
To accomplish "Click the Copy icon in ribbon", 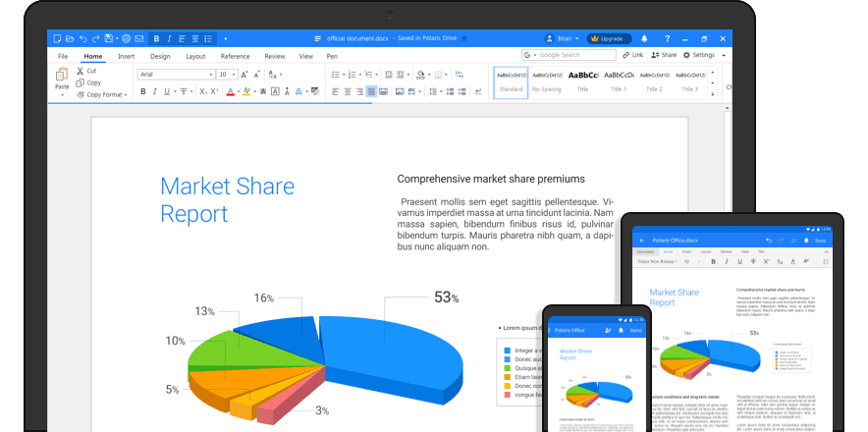I will click(81, 82).
